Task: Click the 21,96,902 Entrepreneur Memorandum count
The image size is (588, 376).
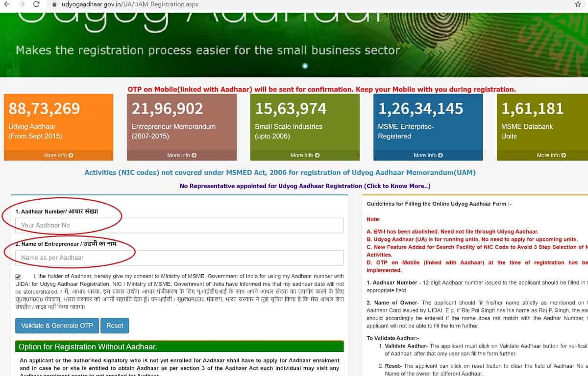Action: 167,108
